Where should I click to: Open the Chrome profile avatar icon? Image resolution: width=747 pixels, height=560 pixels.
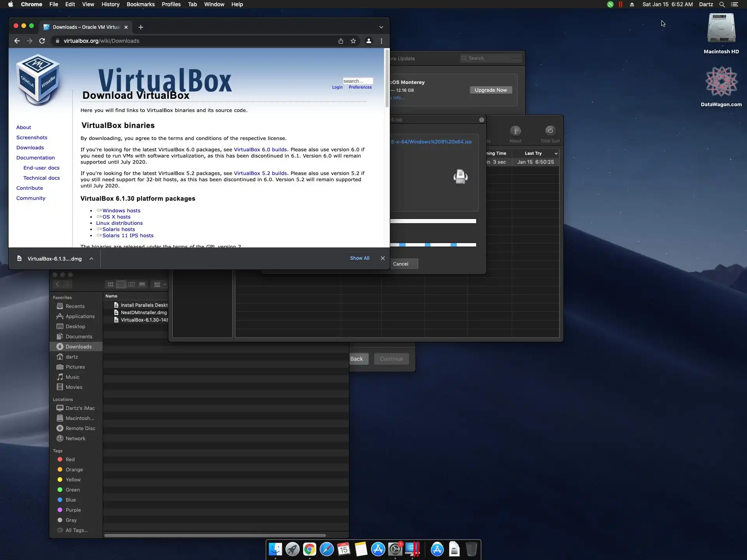pos(368,41)
